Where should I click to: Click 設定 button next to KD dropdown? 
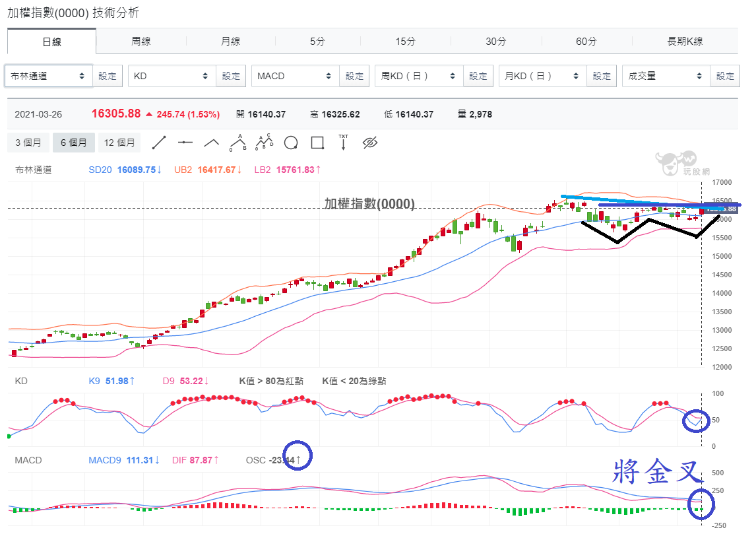click(x=231, y=76)
